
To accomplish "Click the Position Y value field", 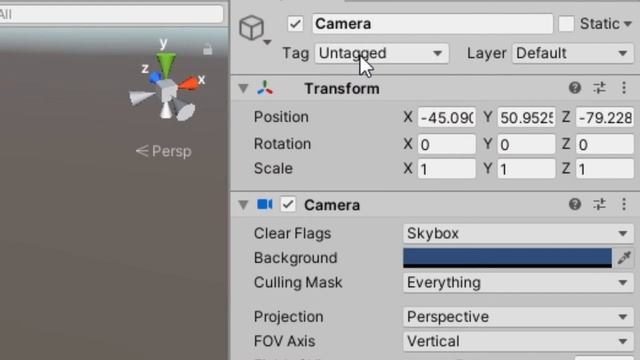I will (526, 118).
